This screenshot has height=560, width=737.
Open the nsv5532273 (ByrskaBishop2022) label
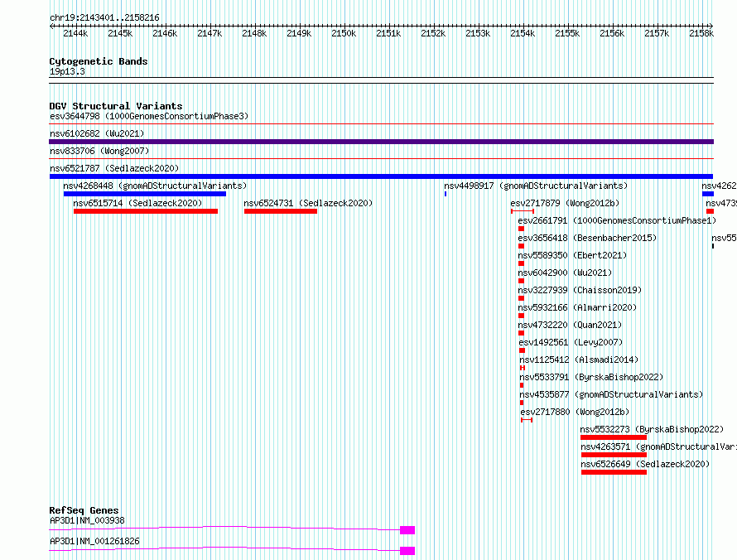pos(653,429)
